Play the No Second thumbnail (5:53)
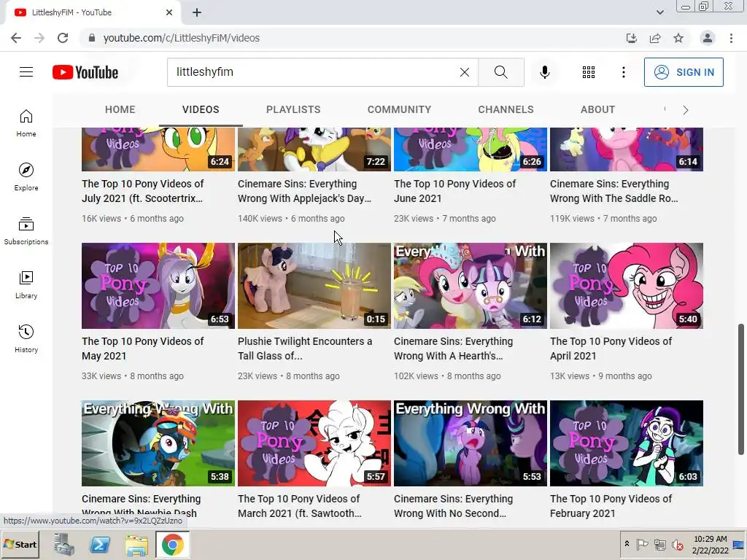 point(471,443)
